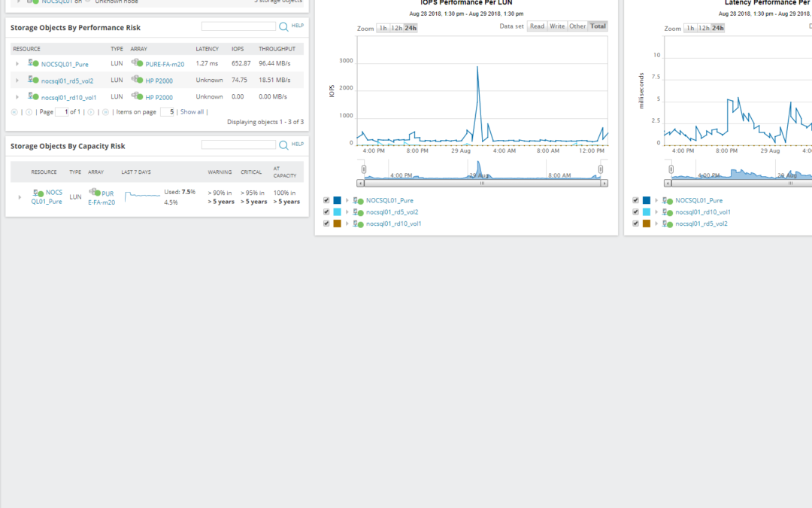Screen dimensions: 812x508
Task: Set IOPS chart zoom to 12h
Action: pyautogui.click(x=397, y=28)
